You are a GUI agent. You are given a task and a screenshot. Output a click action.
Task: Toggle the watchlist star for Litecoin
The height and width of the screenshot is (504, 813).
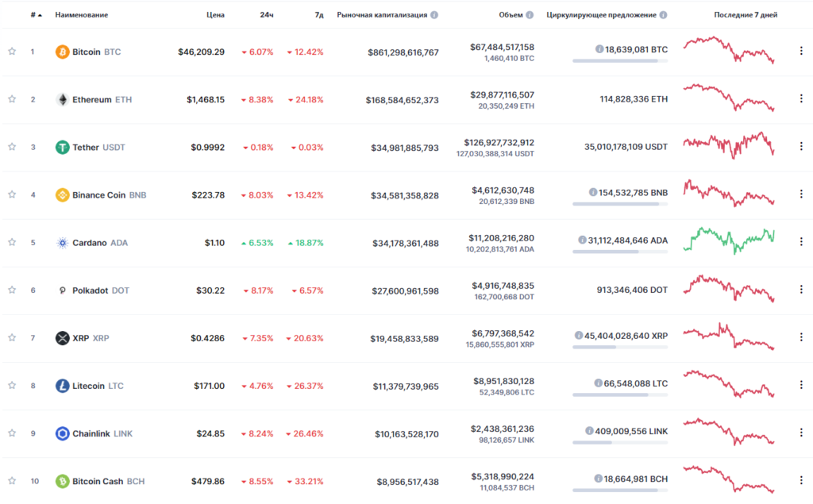(12, 386)
